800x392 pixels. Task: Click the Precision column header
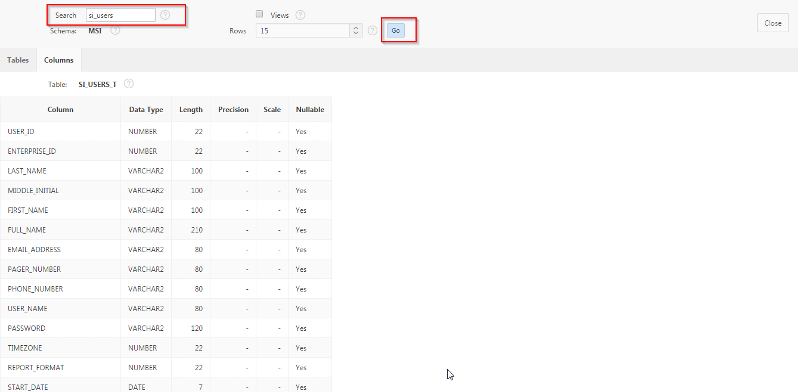point(233,110)
